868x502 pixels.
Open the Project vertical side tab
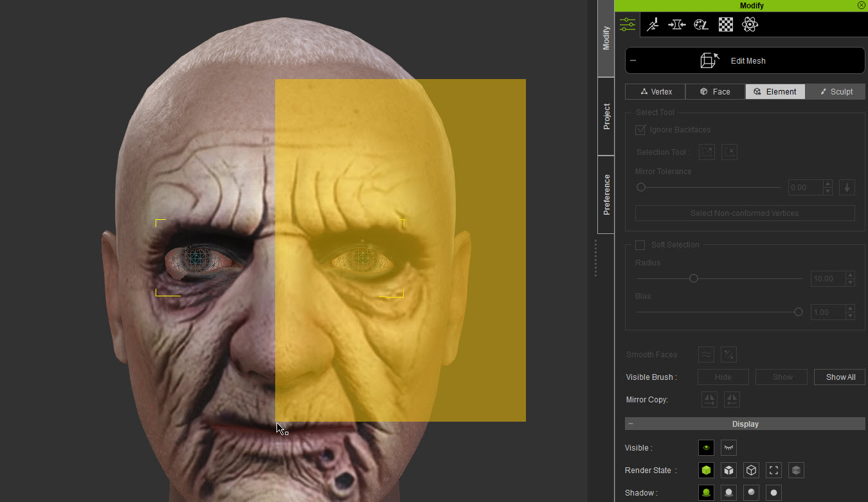[606, 116]
